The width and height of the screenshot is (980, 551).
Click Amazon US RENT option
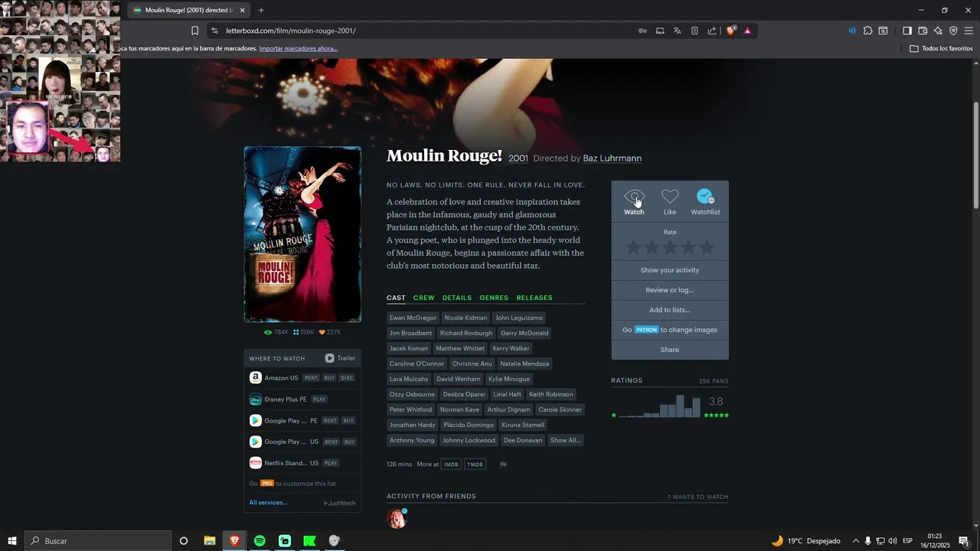click(311, 378)
